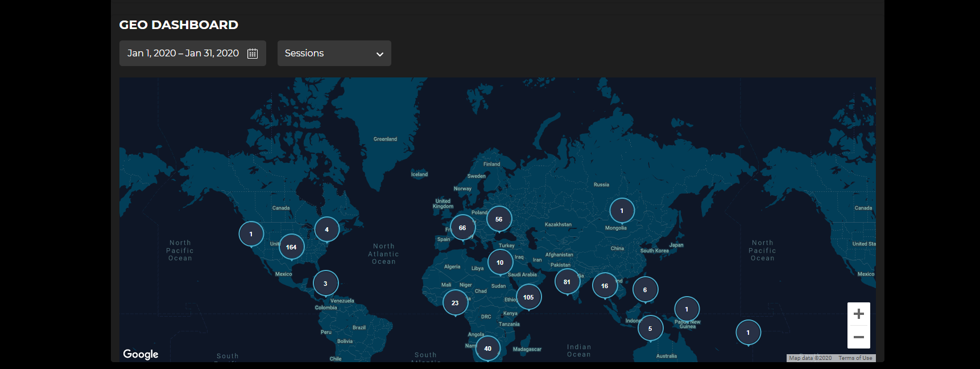Click the 3 sessions marker near Venezuela
This screenshot has width=980, height=369.
(325, 284)
